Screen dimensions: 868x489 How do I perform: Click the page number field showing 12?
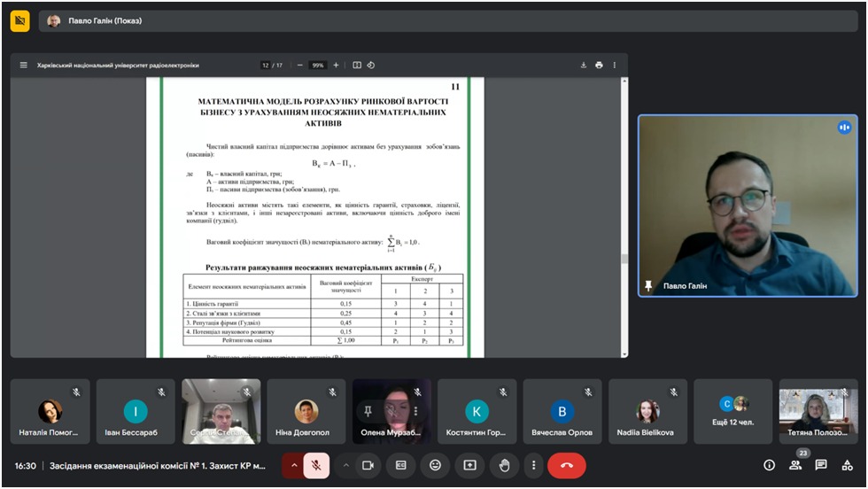[265, 65]
